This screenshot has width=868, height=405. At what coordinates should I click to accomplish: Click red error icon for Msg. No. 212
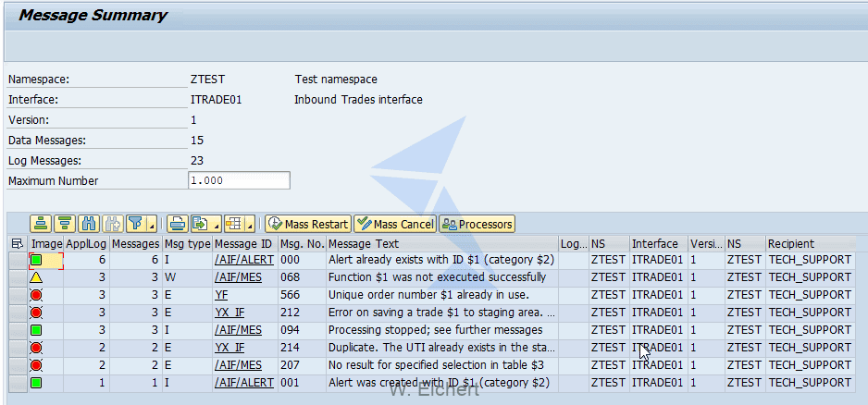coord(36,313)
